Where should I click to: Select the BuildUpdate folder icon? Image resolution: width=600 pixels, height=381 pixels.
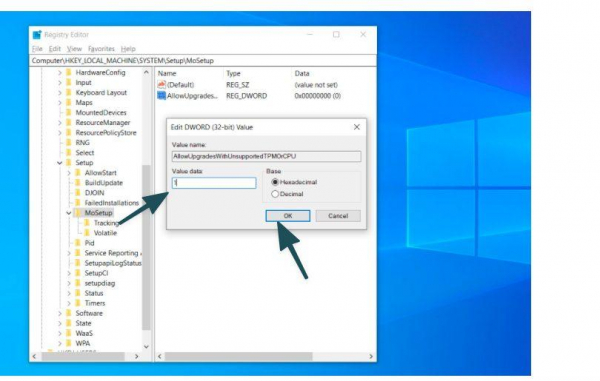[x=78, y=183]
